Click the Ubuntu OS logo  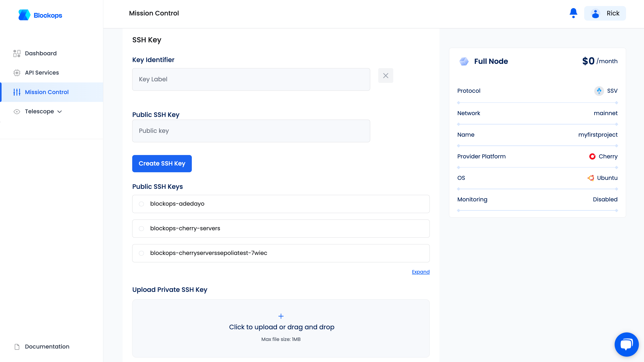pos(591,178)
